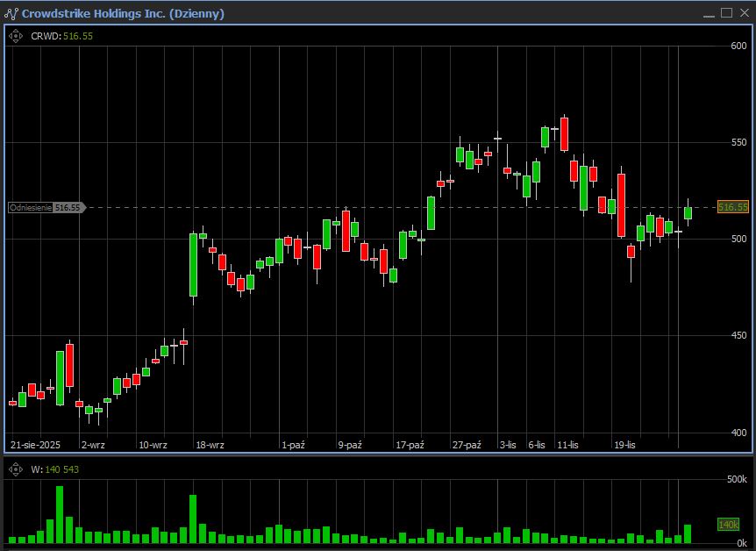Click the 450 level on the price axis
756x551 pixels.
coord(738,335)
